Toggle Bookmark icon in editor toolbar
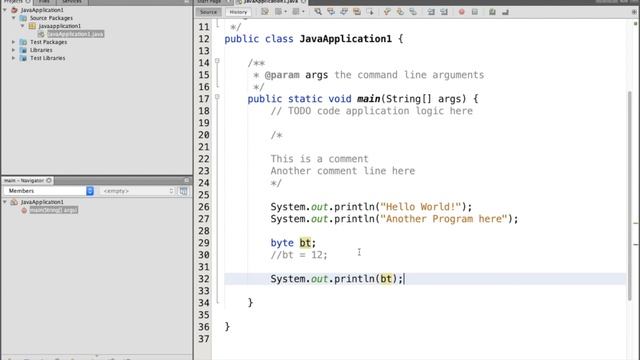Viewport: 640px width, 360px height. coord(413,12)
